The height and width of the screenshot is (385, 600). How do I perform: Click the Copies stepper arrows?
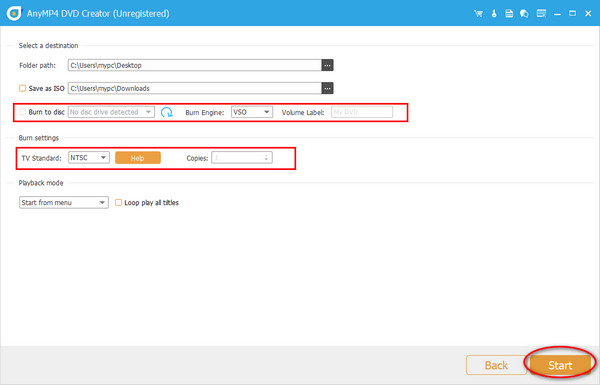click(266, 158)
